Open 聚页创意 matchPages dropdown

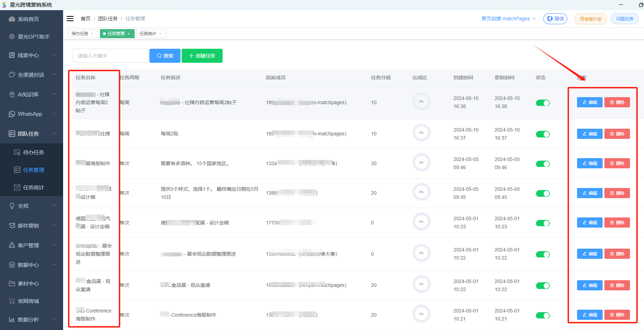click(508, 19)
